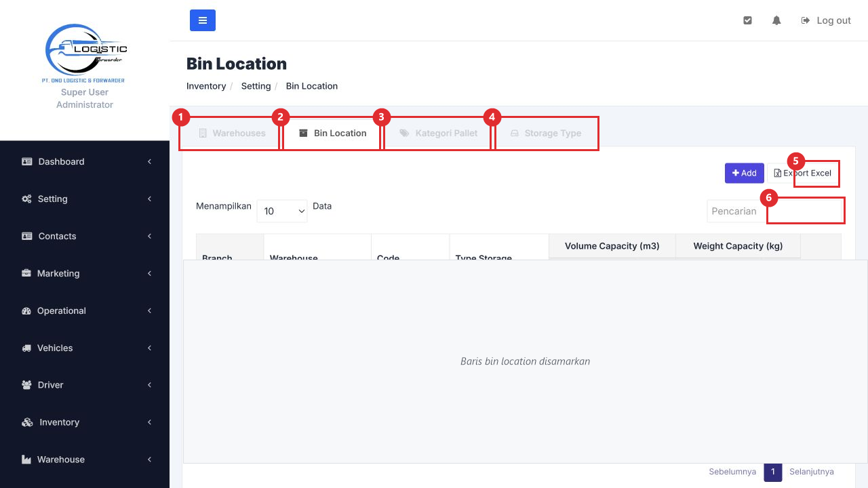Click the Dashboard icon in the sidebar

tap(27, 161)
